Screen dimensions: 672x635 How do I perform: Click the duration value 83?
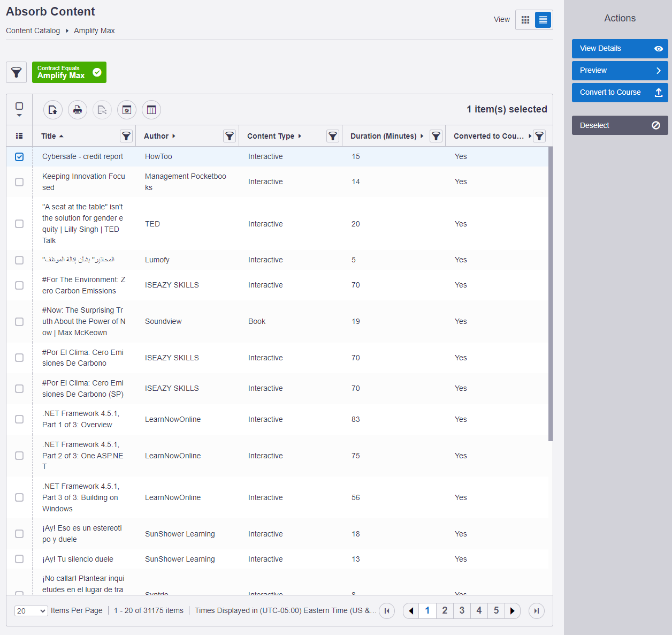(x=356, y=419)
